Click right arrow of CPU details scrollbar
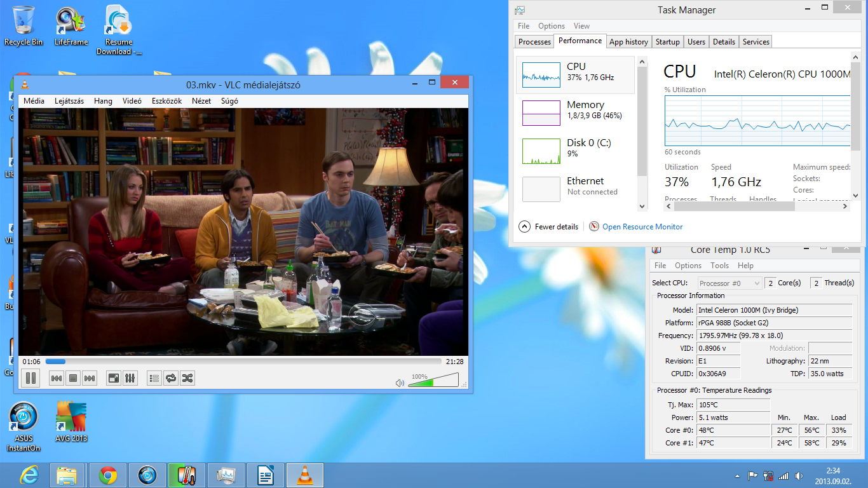This screenshot has width=868, height=488. tap(845, 206)
